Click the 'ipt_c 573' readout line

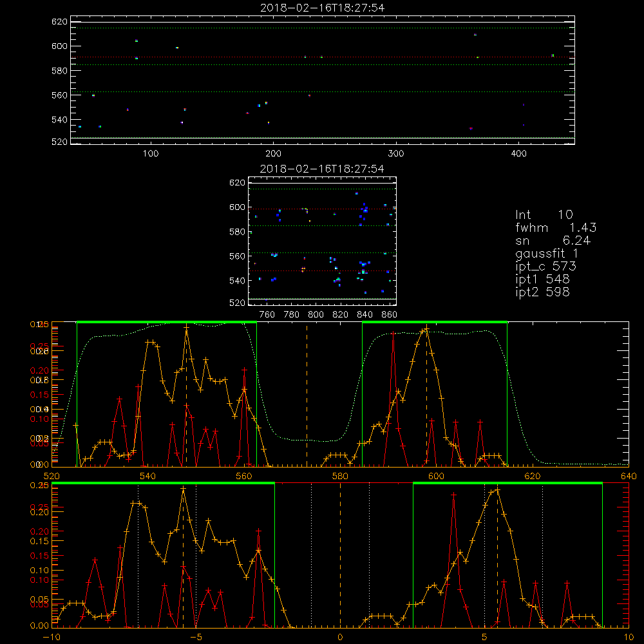pyautogui.click(x=546, y=267)
